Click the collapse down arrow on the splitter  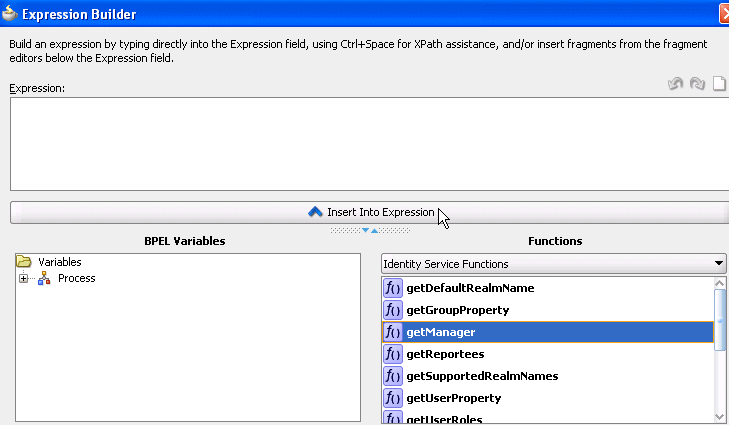[365, 230]
